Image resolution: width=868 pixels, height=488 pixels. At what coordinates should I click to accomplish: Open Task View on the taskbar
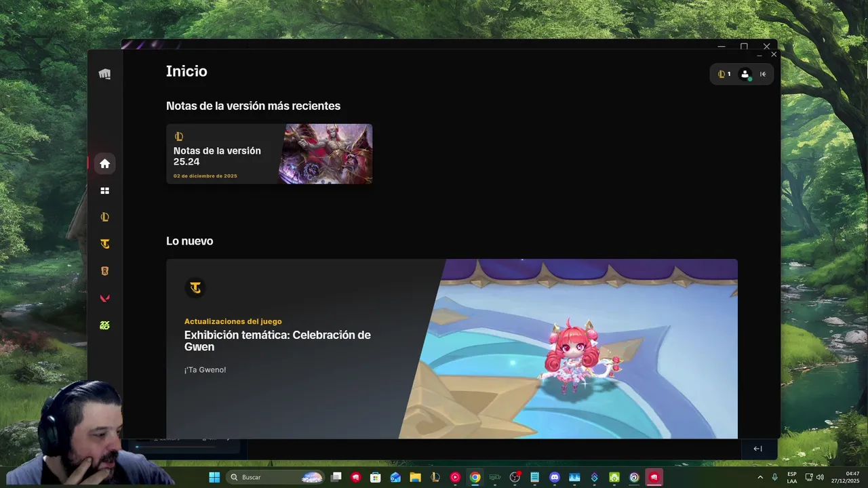[x=336, y=477]
